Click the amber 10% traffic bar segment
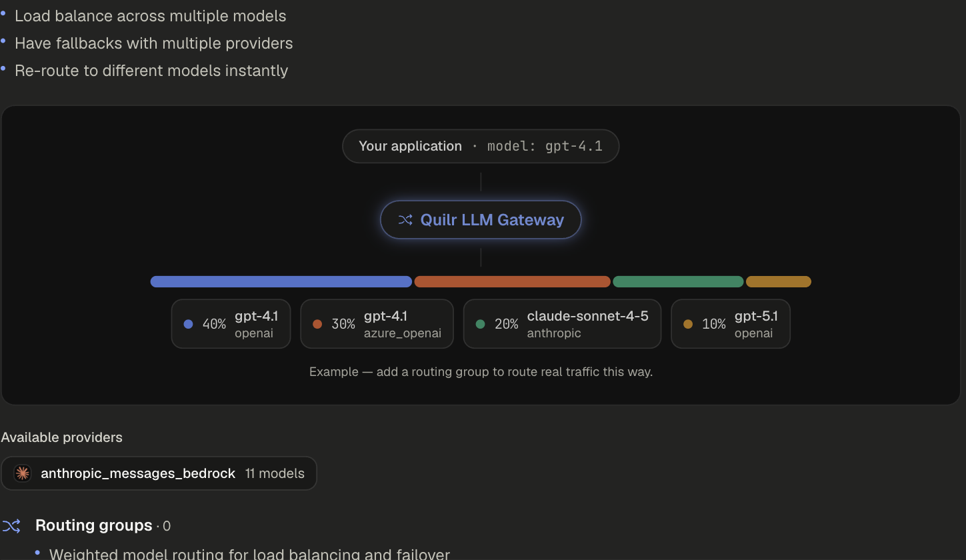966x560 pixels. [x=779, y=281]
